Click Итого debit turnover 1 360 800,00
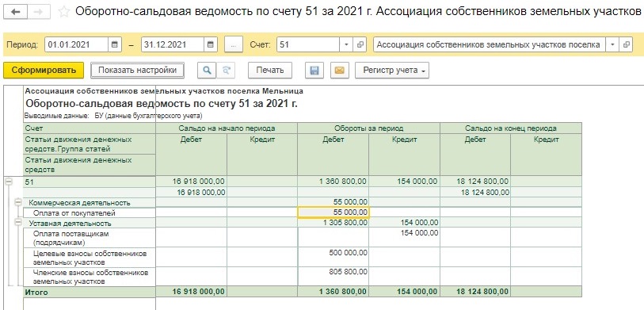 click(x=333, y=292)
